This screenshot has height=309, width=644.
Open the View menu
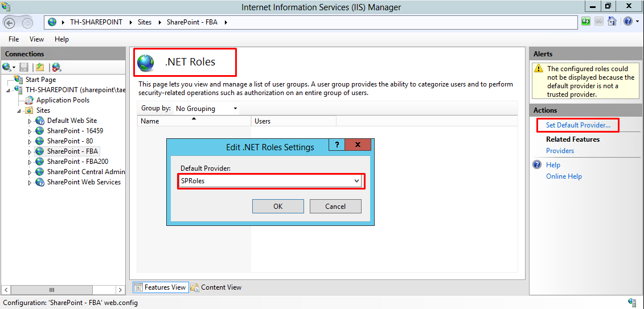[36, 39]
